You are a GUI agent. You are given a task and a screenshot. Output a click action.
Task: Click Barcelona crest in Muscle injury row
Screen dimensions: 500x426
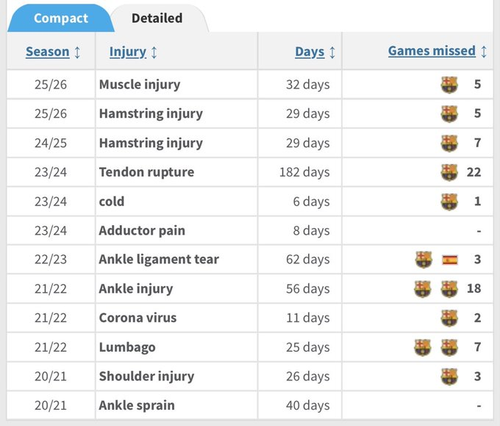click(449, 85)
